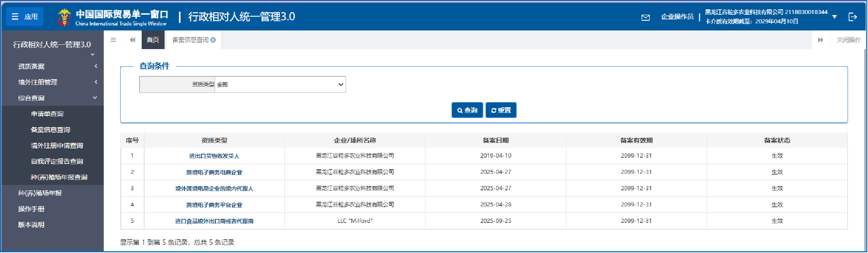The height and width of the screenshot is (253, 868).
Task: Open 自我评定报告查询 in the sidebar
Action: pyautogui.click(x=57, y=161)
